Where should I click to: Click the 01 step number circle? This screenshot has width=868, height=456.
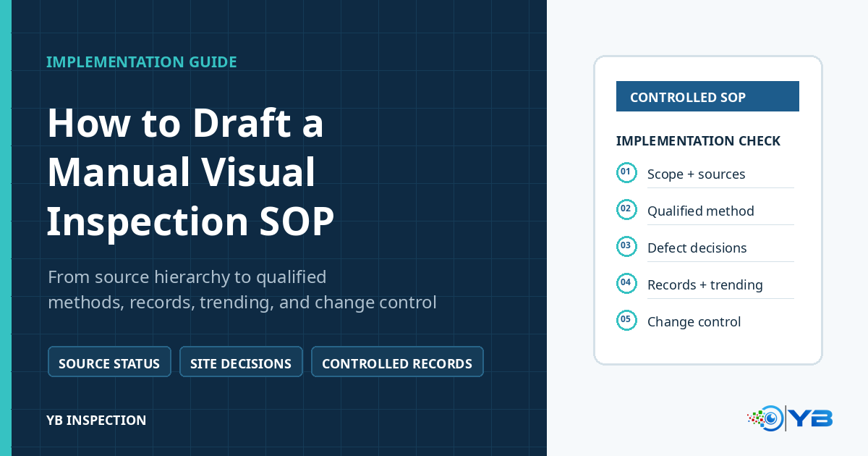(x=626, y=172)
